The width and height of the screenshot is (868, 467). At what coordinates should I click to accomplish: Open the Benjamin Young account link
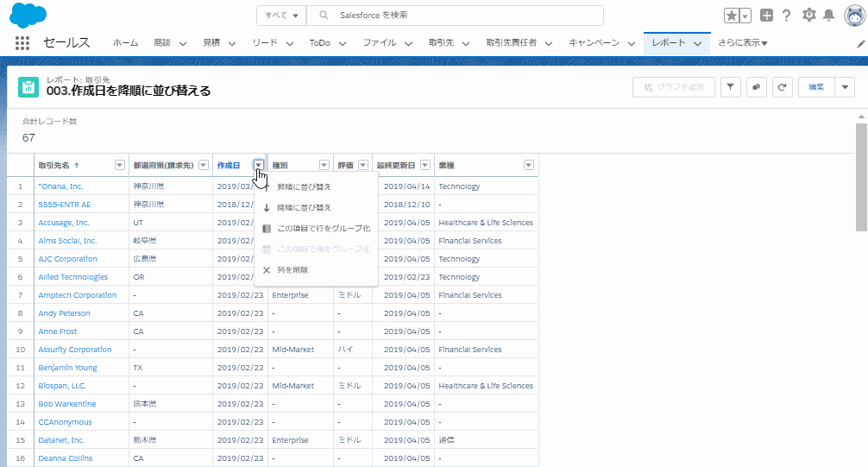pyautogui.click(x=67, y=368)
